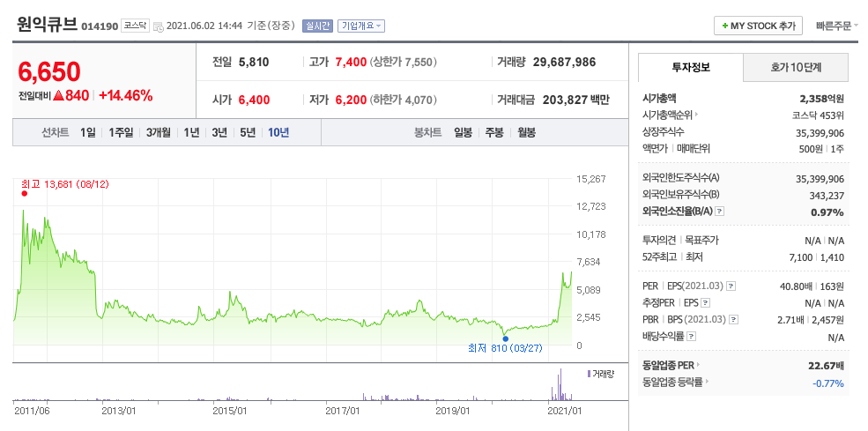
Task: Expand the 기업개요 dropdown
Action: coord(361,26)
